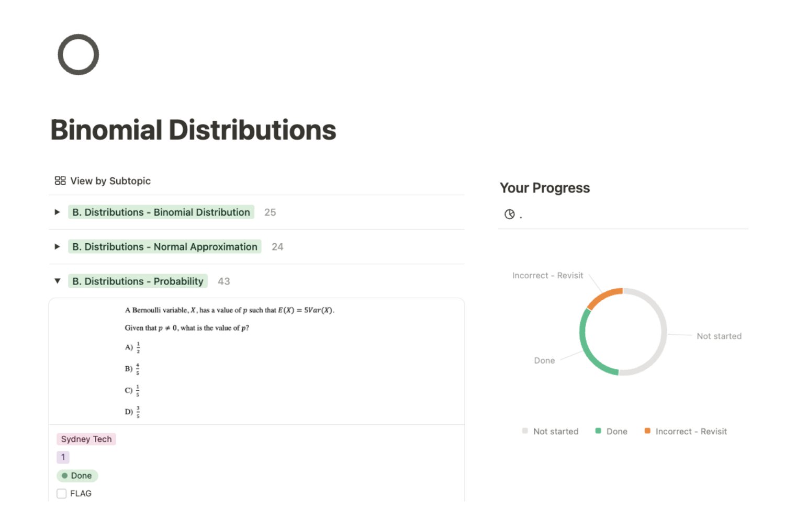Viewport: 785px width, 532px height.
Task: Click the pie chart icon under Your Progress
Action: point(509,214)
